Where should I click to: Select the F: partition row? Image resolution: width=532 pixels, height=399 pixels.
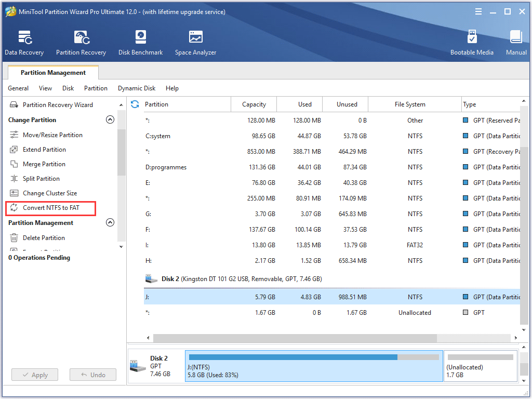(x=332, y=230)
